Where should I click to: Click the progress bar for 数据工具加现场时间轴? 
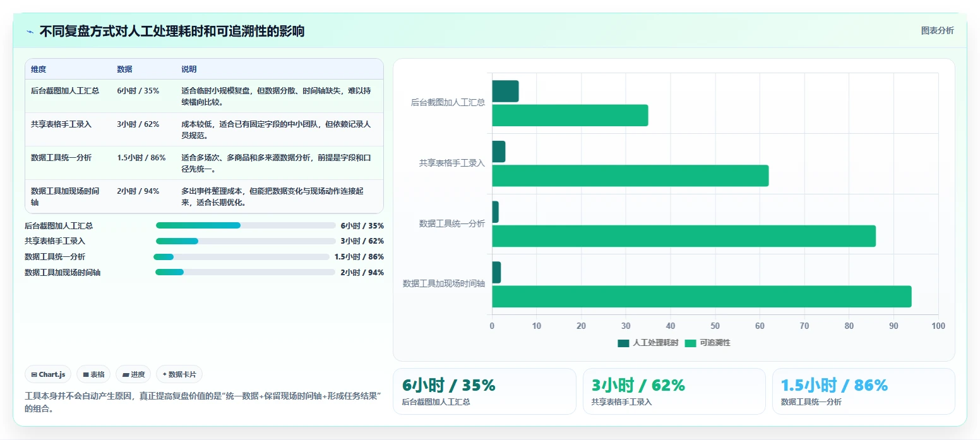[245, 272]
